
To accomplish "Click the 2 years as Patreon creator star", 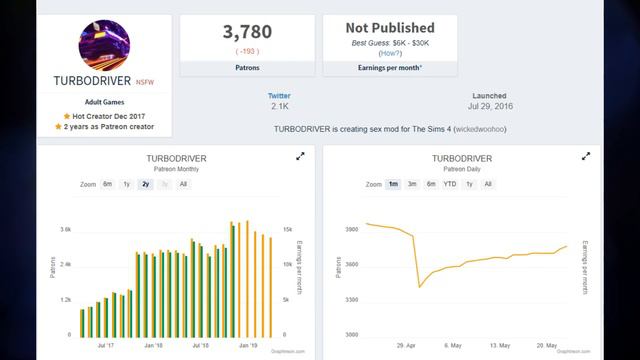I will pyautogui.click(x=58, y=127).
